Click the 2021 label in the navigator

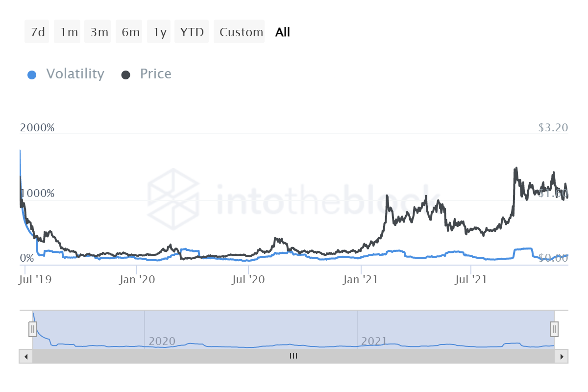pos(374,341)
